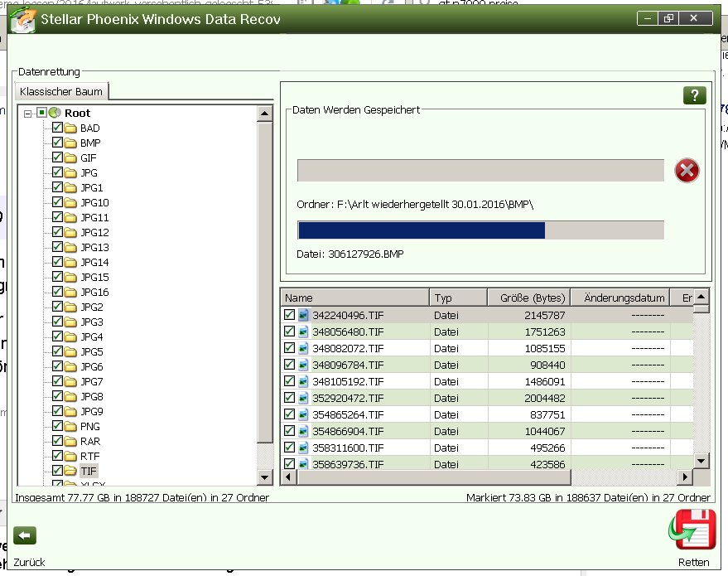Select the JPG12 folder label
The height and width of the screenshot is (576, 728).
94,233
